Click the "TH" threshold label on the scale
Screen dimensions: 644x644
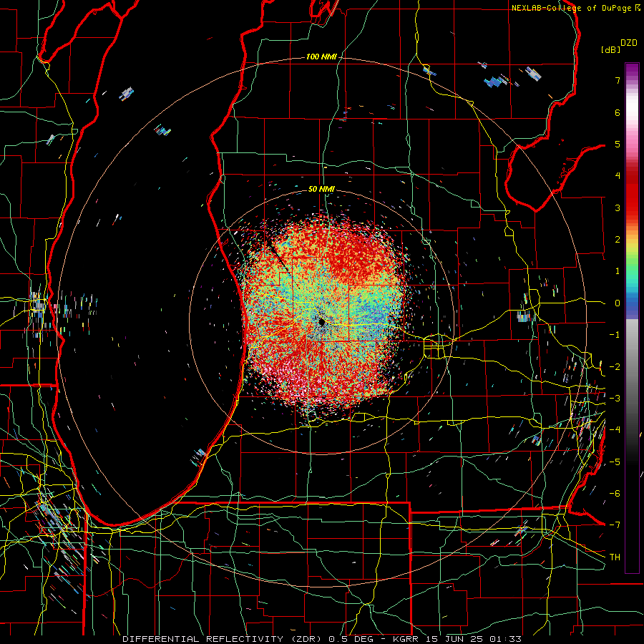click(x=615, y=557)
